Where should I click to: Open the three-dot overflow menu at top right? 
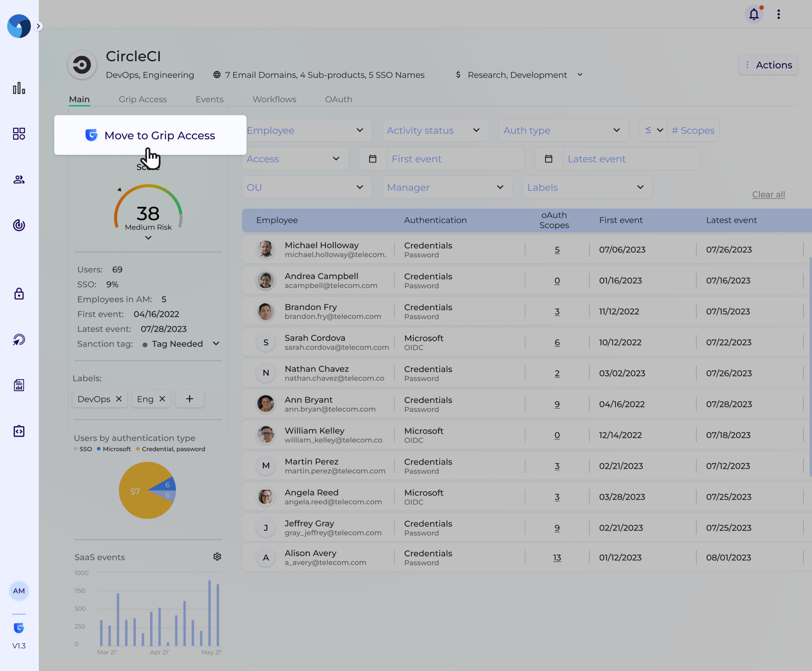pos(778,15)
